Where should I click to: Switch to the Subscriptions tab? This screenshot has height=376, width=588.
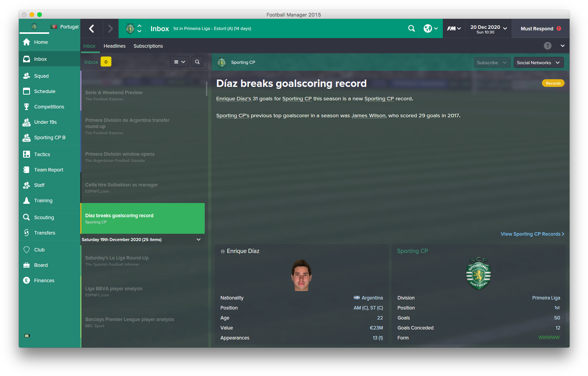pos(148,46)
